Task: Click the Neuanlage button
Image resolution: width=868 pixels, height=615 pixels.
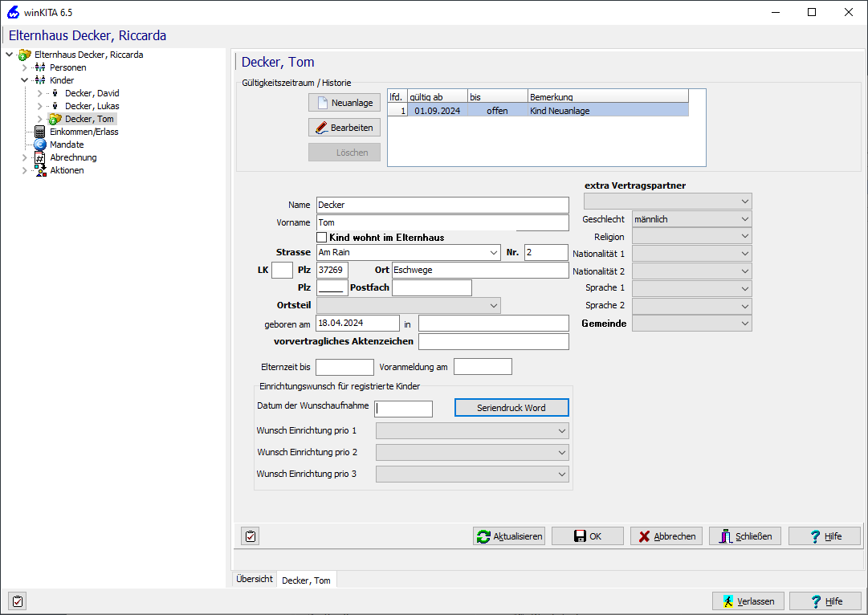Action: [344, 103]
